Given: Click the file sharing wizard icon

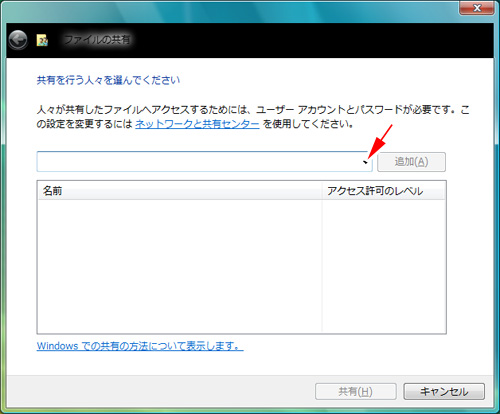Looking at the screenshot, I should (x=42, y=40).
